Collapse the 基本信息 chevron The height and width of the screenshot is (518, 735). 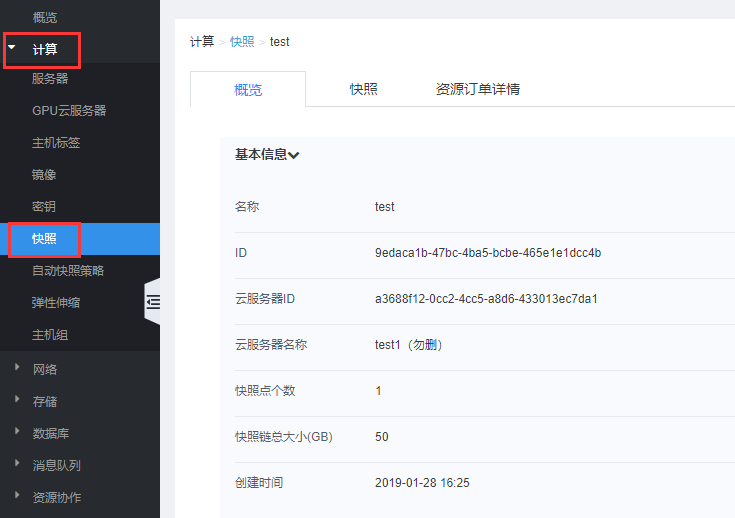(x=294, y=155)
